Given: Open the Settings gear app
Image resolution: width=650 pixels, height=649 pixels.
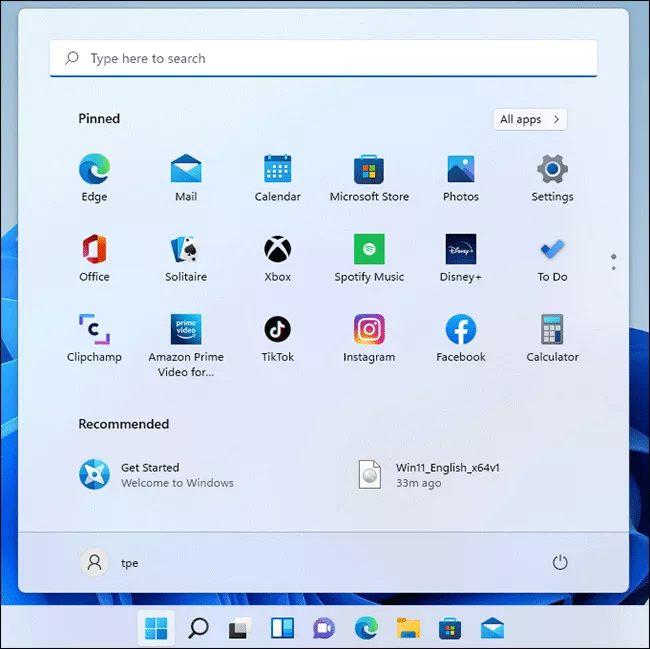Looking at the screenshot, I should pos(552,178).
